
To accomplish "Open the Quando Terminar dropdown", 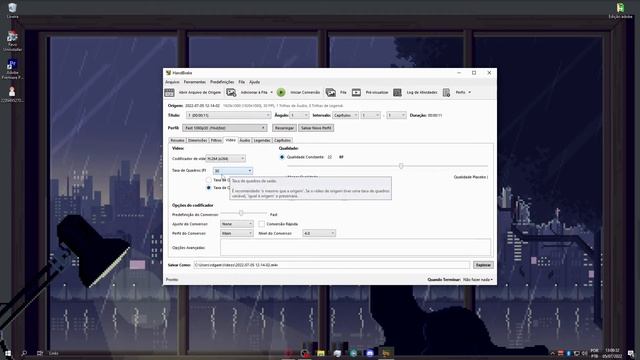I will click(x=478, y=280).
